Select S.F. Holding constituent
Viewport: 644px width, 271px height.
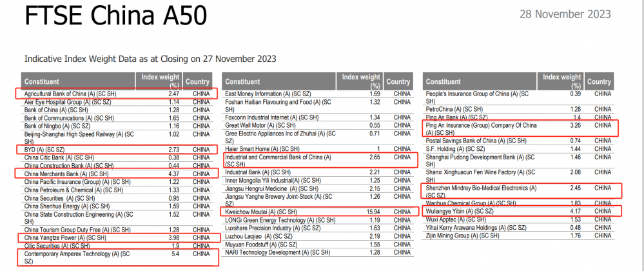456,149
